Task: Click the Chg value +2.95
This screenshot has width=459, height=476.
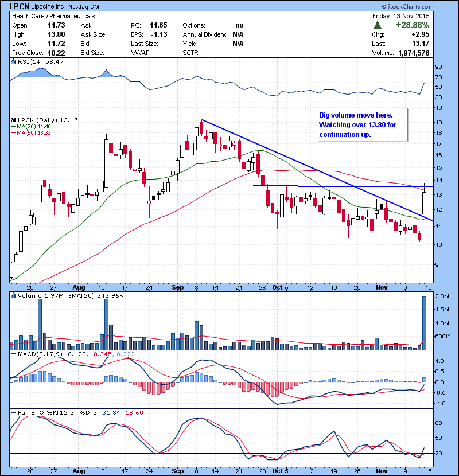Action: point(421,34)
